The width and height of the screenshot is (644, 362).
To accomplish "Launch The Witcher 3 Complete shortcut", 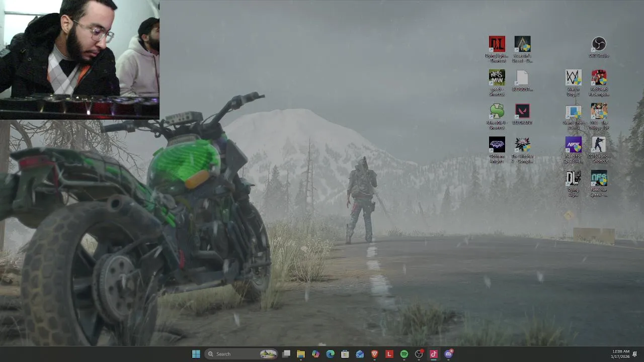I will pyautogui.click(x=522, y=150).
